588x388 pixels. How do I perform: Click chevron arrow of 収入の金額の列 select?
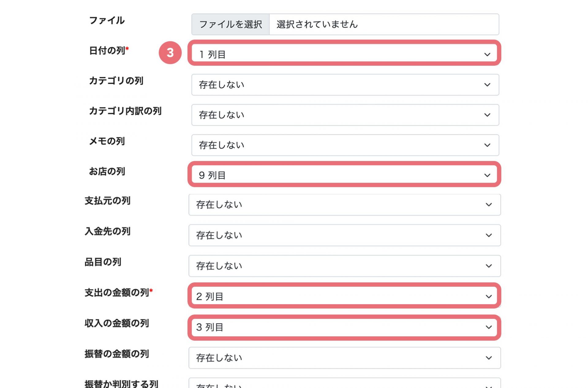pos(488,327)
